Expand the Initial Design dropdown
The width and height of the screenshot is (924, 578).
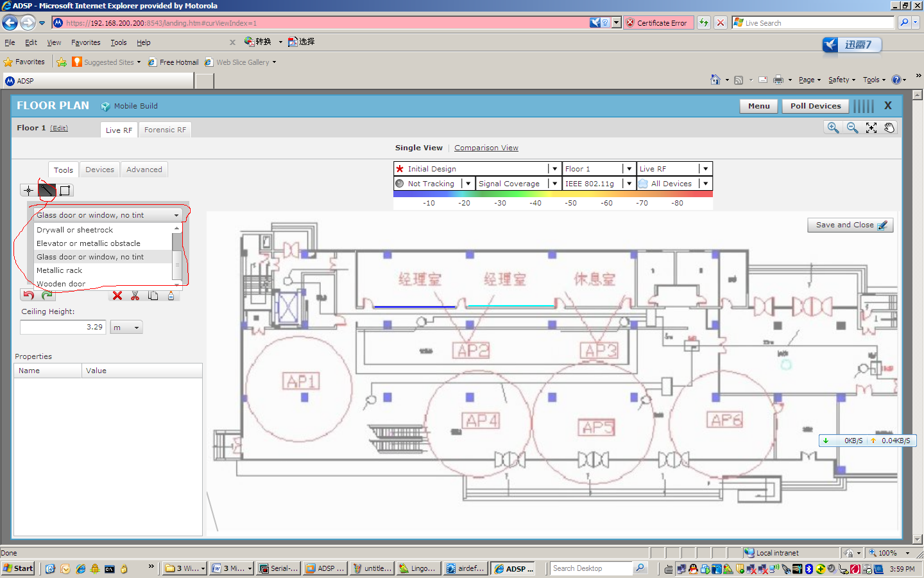coord(555,169)
